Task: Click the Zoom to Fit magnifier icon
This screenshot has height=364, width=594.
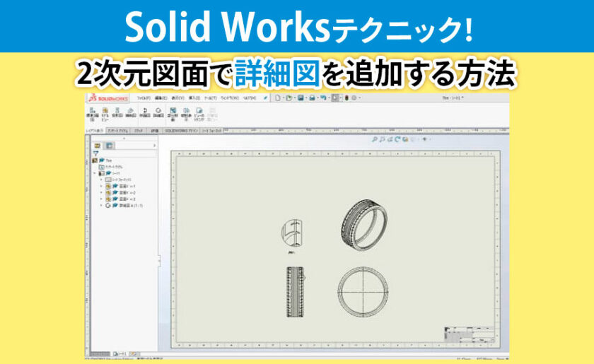Action: [x=375, y=139]
